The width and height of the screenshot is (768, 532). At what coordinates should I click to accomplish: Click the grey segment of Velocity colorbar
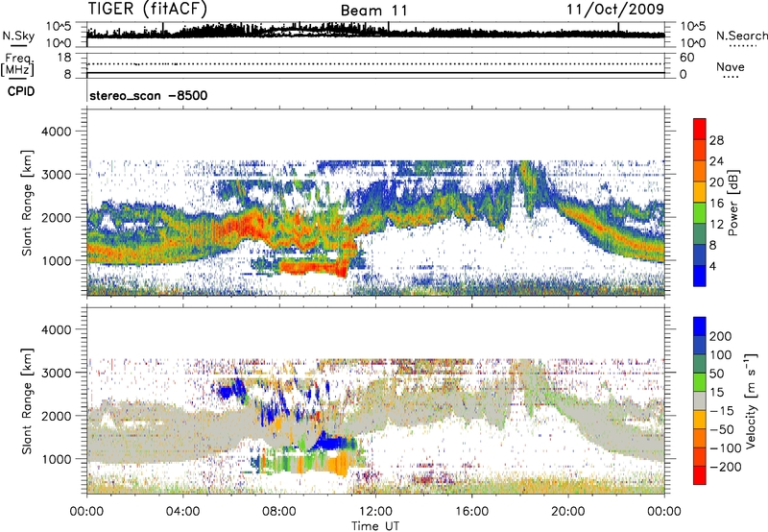click(700, 401)
